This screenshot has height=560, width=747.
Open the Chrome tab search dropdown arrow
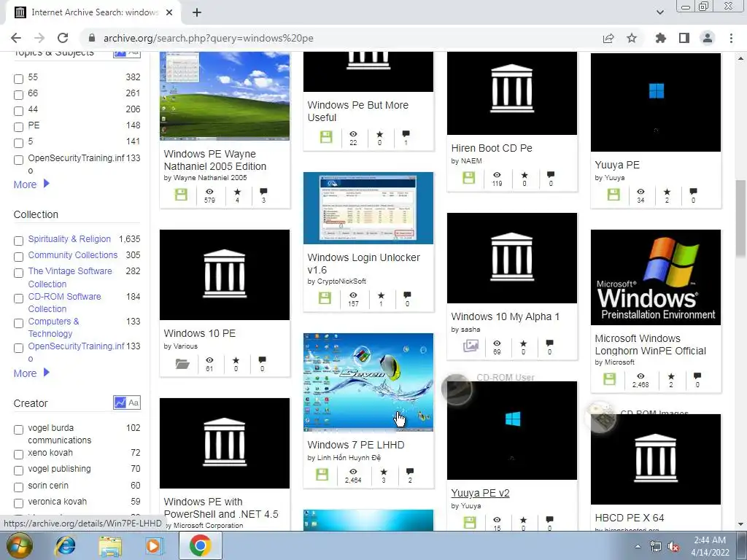pos(659,12)
